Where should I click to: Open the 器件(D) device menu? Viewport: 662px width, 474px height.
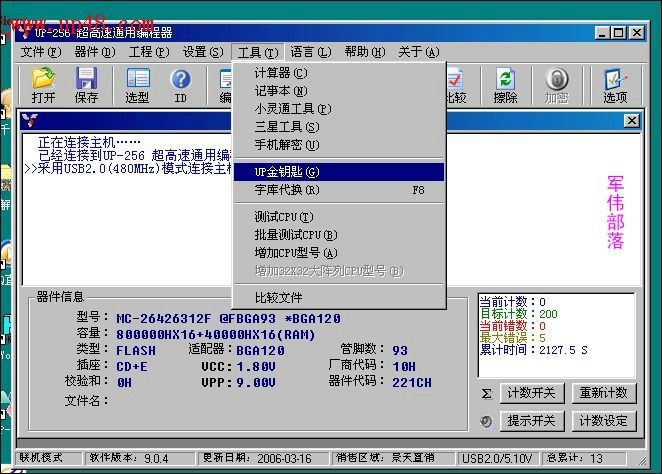coord(94,52)
